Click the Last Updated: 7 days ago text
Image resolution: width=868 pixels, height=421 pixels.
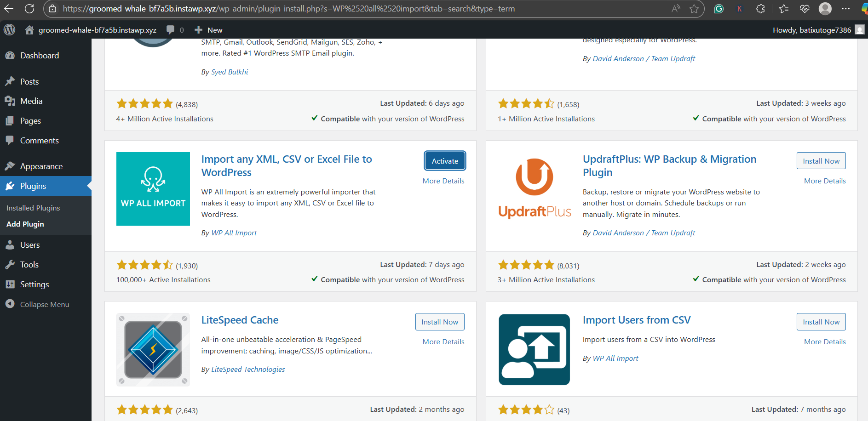(x=422, y=265)
